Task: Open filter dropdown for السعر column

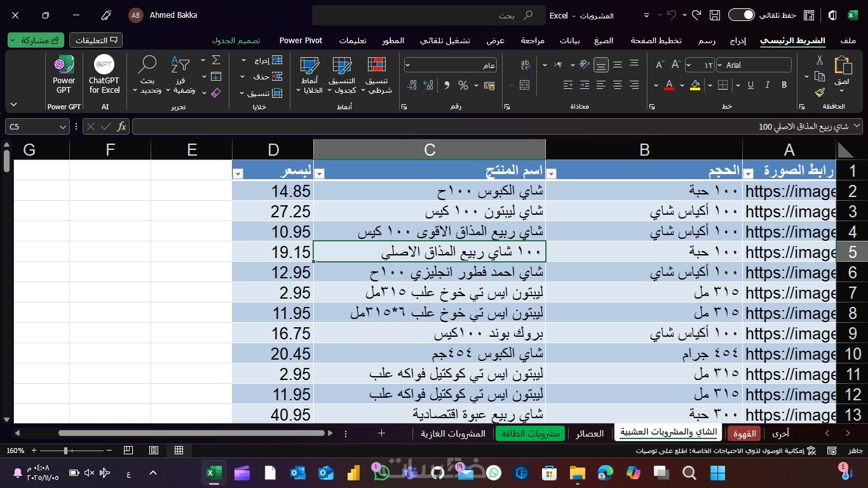Action: [x=238, y=173]
